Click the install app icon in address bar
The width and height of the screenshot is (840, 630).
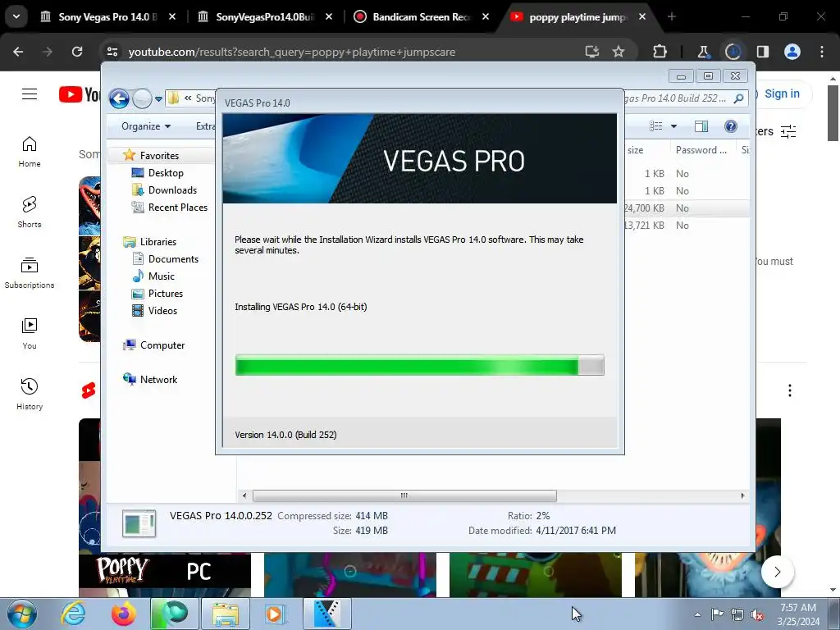[x=592, y=52]
